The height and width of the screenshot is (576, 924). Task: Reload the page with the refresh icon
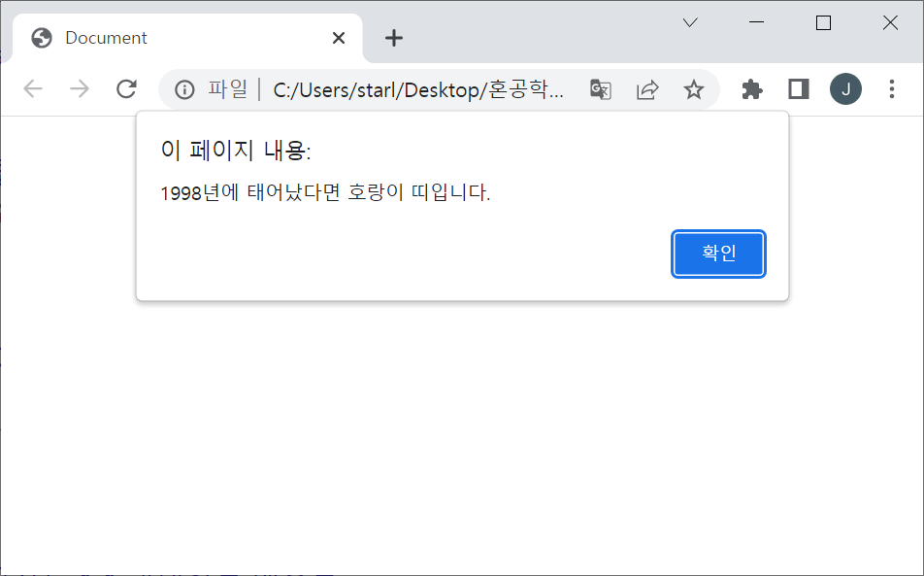coord(126,89)
